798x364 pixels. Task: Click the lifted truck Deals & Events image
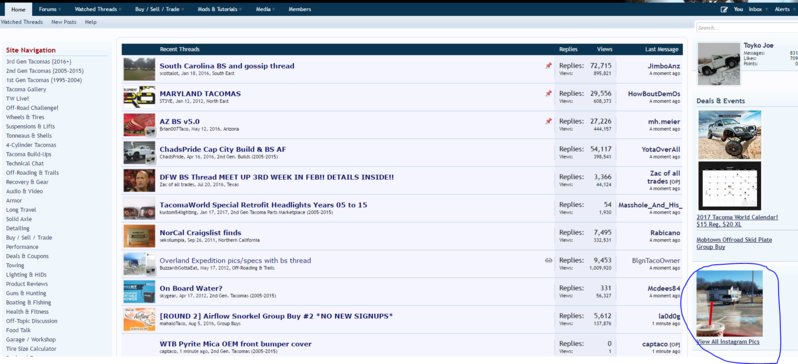coord(729,134)
